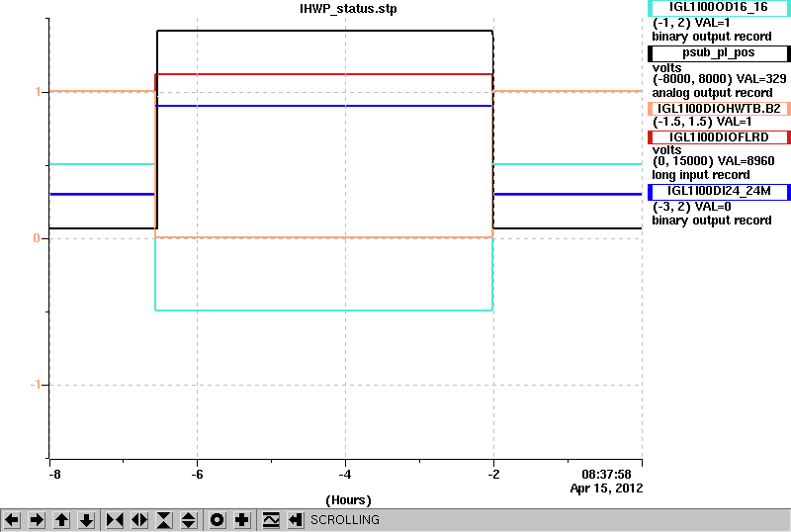Click the 08:37:58 time label

click(606, 475)
